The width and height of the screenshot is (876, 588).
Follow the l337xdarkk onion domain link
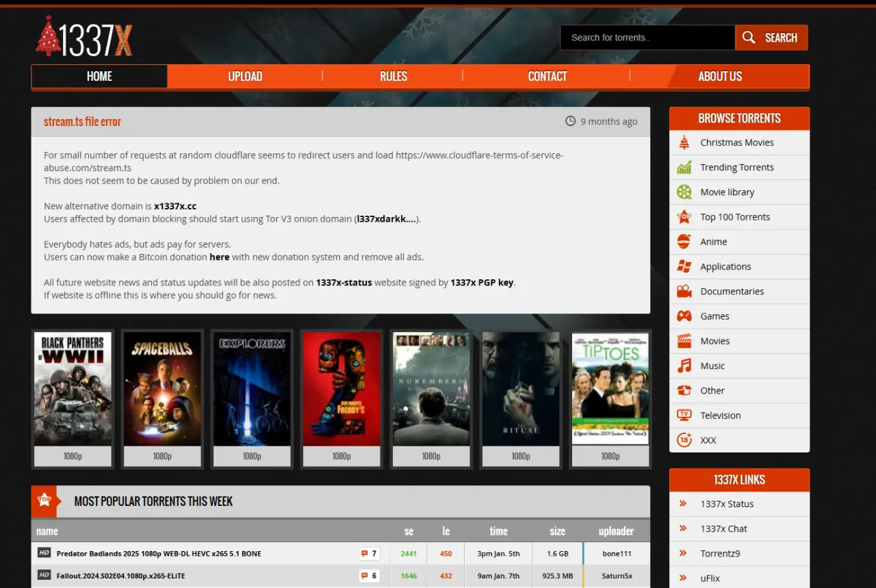click(386, 219)
